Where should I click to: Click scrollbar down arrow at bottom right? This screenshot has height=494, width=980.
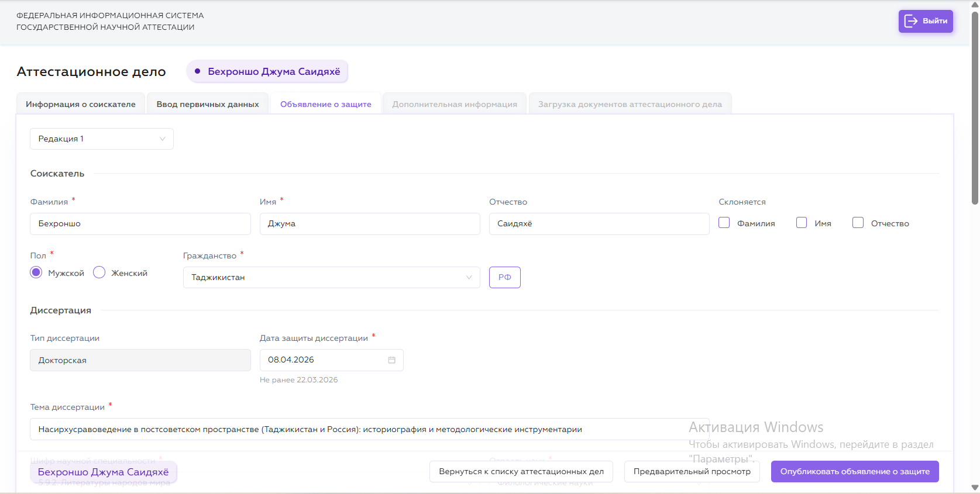click(975, 488)
